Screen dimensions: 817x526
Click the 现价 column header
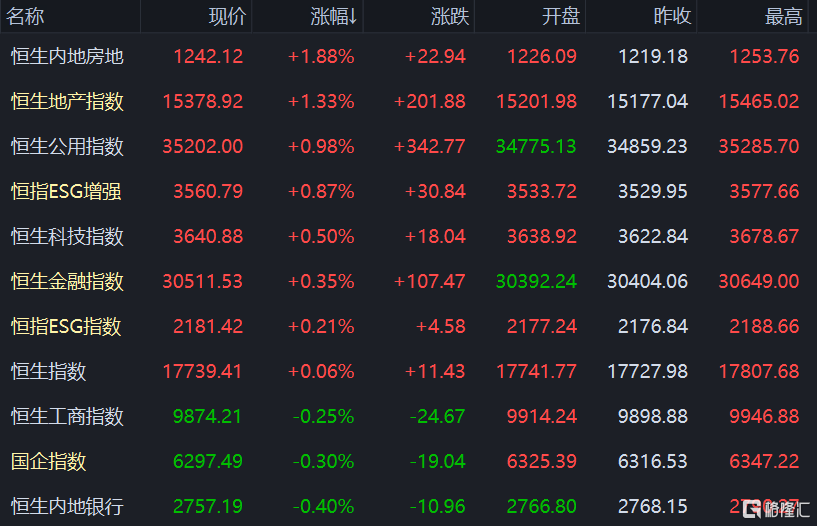click(227, 17)
